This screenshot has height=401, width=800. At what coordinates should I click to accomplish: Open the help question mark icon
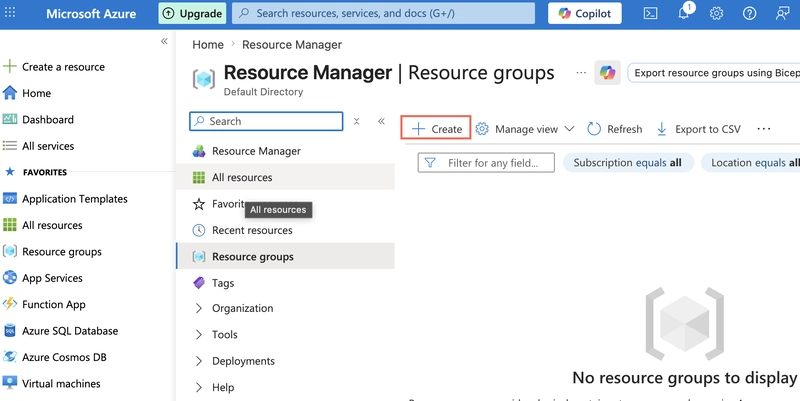point(749,13)
